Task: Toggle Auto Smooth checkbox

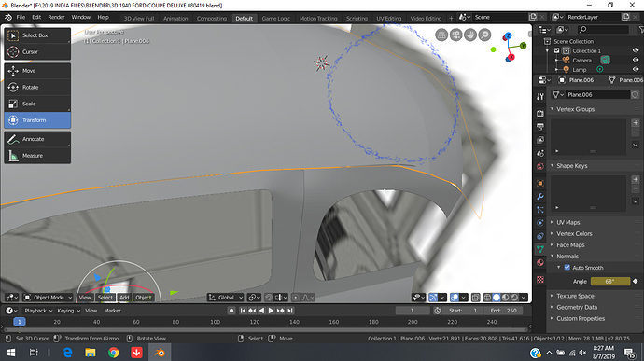Action: pos(567,268)
